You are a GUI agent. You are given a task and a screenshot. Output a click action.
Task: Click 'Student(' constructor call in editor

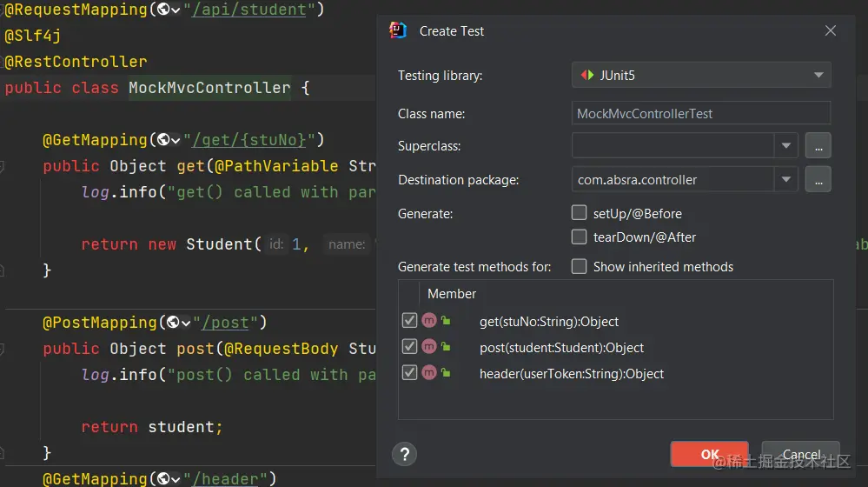tap(223, 243)
